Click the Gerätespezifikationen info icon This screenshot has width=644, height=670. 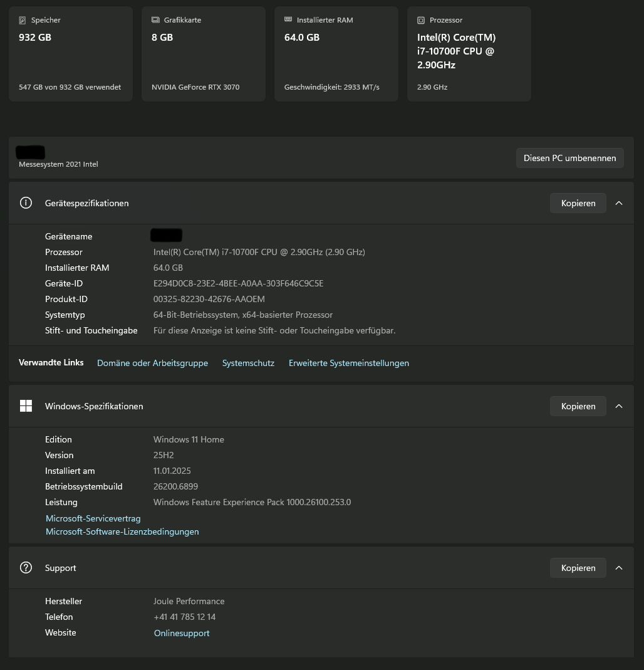tap(26, 203)
